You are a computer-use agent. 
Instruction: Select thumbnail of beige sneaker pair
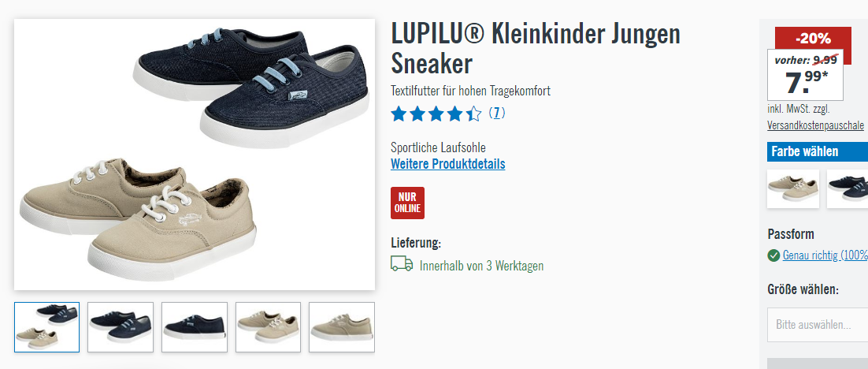[268, 327]
